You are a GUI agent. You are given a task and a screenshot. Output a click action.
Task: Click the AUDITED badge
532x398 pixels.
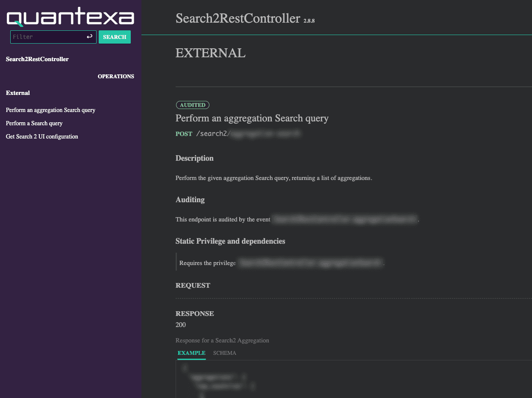tap(192, 105)
